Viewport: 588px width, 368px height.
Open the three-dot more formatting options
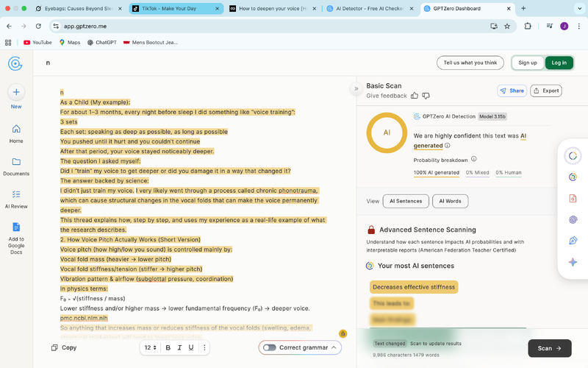204,347
